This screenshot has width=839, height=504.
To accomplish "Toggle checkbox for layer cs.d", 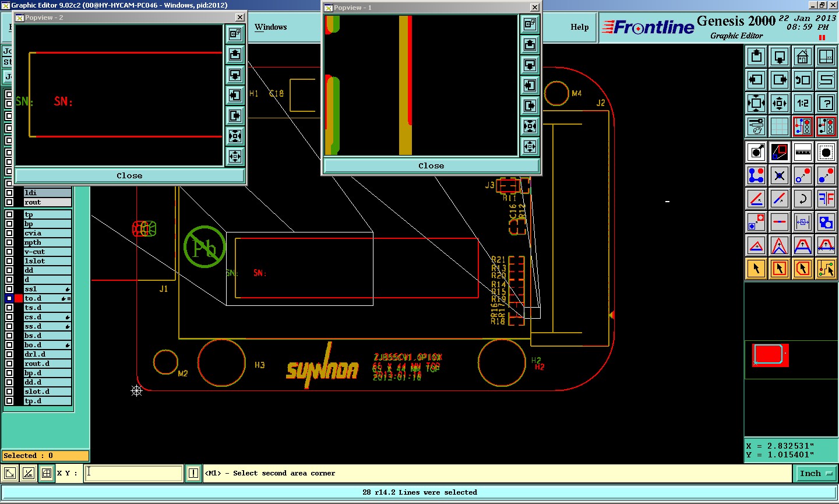I will pos(9,317).
